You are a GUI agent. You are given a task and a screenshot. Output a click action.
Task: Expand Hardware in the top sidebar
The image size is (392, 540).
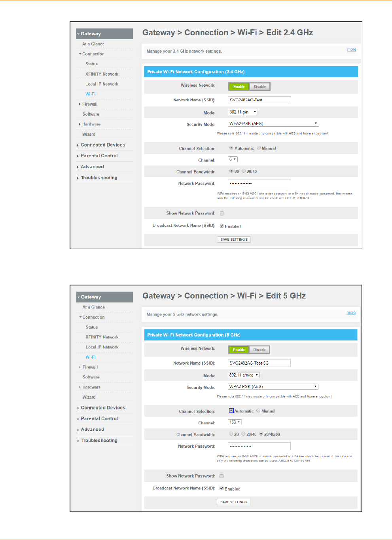pyautogui.click(x=90, y=124)
